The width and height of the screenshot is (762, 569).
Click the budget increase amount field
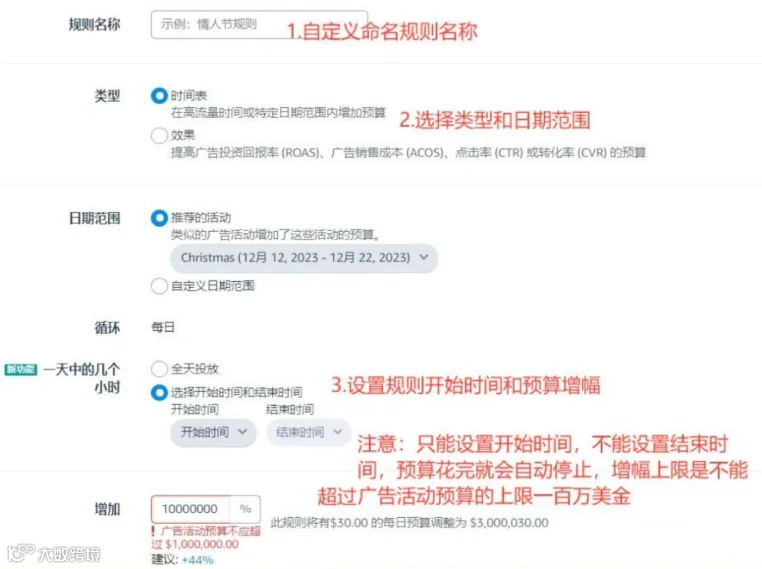tap(190, 509)
